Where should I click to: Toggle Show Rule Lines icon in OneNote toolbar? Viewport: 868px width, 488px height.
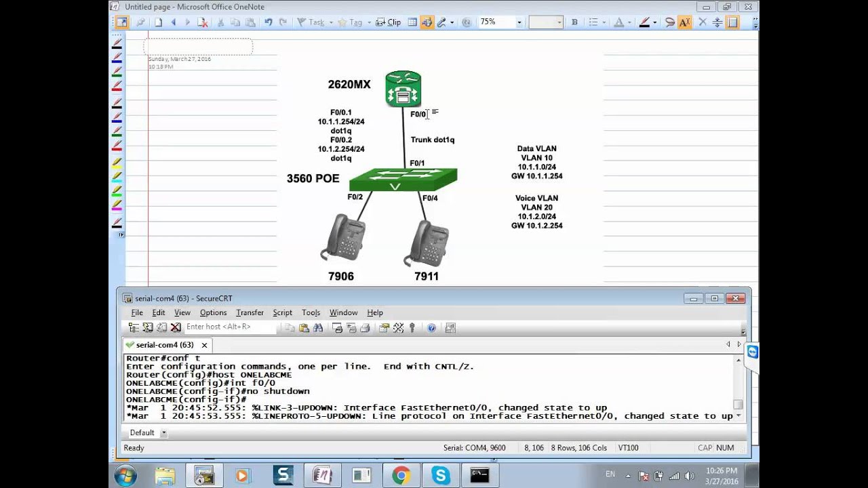732,22
